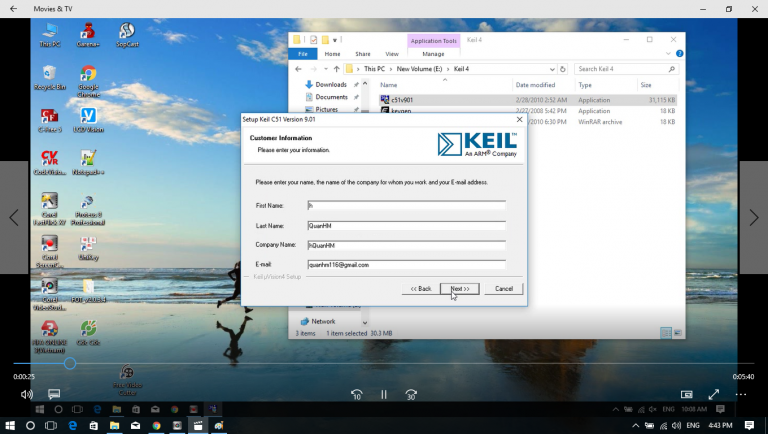
Task: Expand the File Explorer ribbon chevron
Action: (667, 54)
